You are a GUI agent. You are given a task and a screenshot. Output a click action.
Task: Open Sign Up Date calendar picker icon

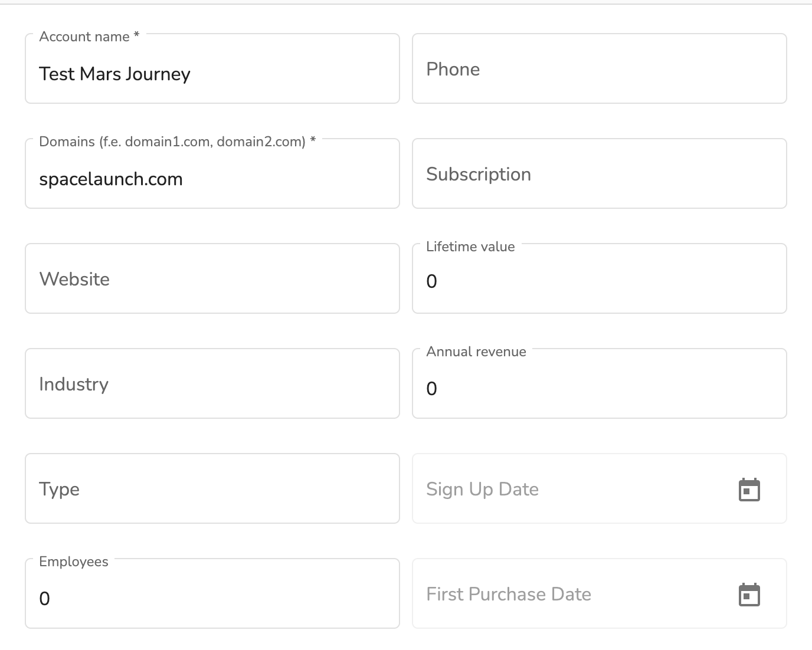click(x=749, y=490)
